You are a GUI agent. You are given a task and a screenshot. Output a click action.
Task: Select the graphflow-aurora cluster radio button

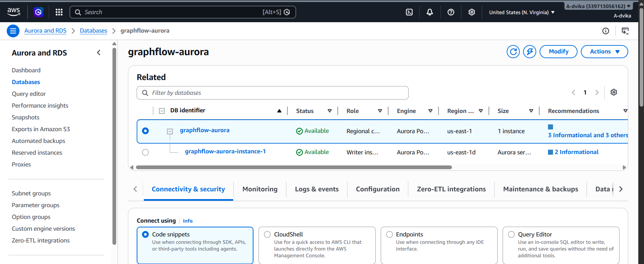(x=145, y=131)
